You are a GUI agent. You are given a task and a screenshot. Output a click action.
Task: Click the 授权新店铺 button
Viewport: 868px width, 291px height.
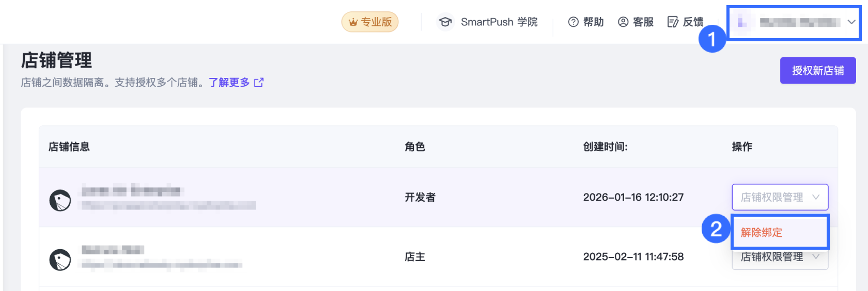[x=817, y=71]
